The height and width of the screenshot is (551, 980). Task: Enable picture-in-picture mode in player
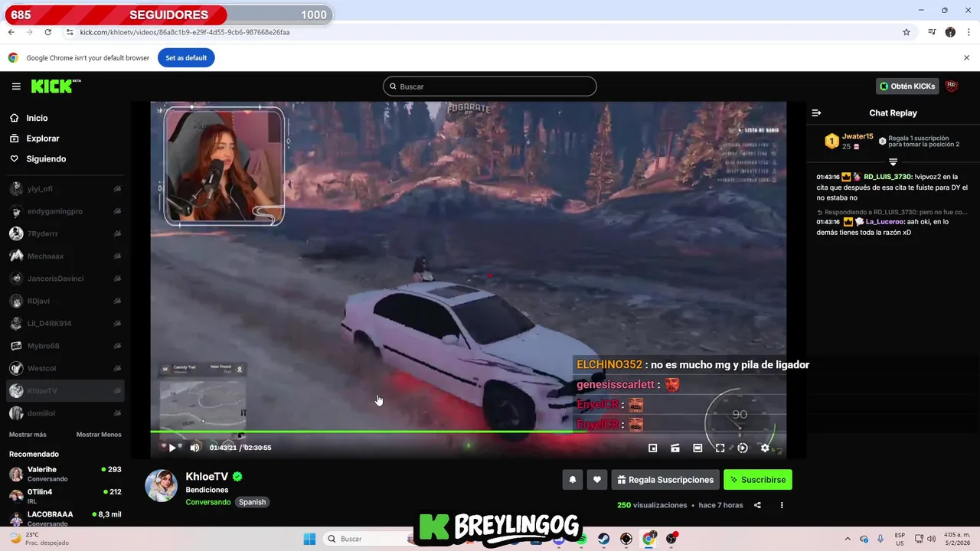(x=653, y=448)
